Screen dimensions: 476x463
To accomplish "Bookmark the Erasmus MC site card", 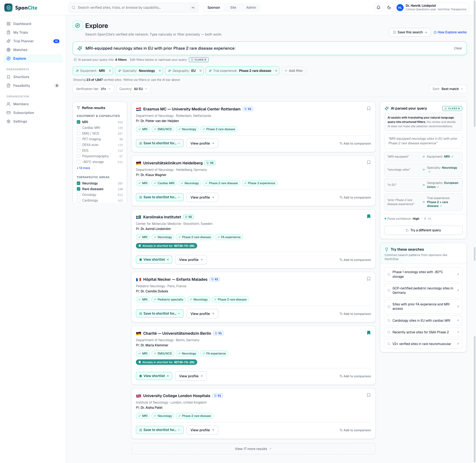I will point(369,108).
